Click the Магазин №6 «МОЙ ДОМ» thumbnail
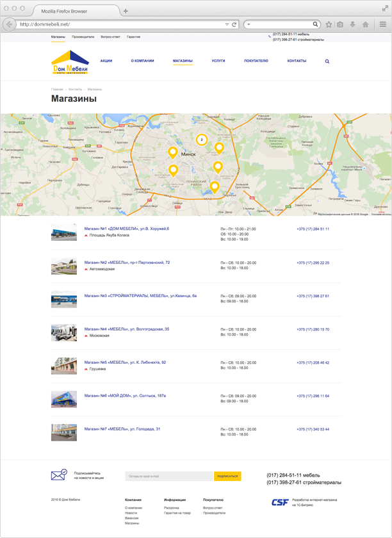The image size is (392, 538). [64, 399]
